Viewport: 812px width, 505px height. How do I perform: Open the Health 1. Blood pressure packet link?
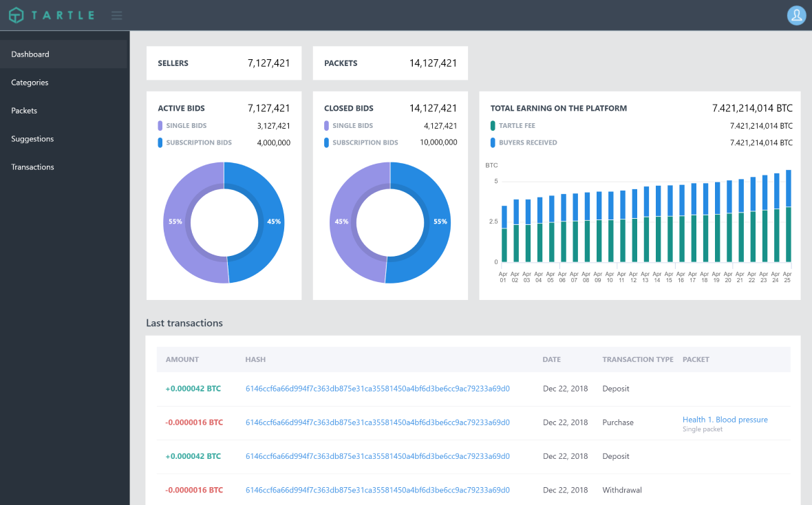[725, 420]
